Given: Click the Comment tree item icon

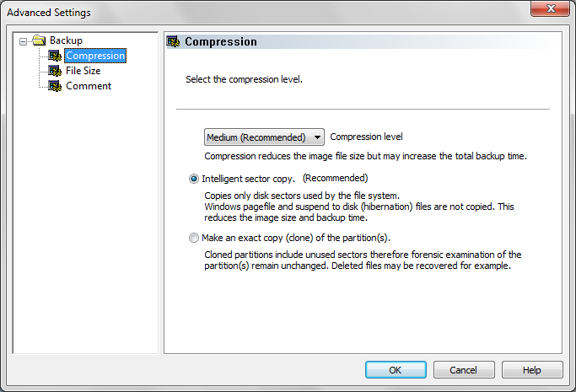Looking at the screenshot, I should point(55,86).
